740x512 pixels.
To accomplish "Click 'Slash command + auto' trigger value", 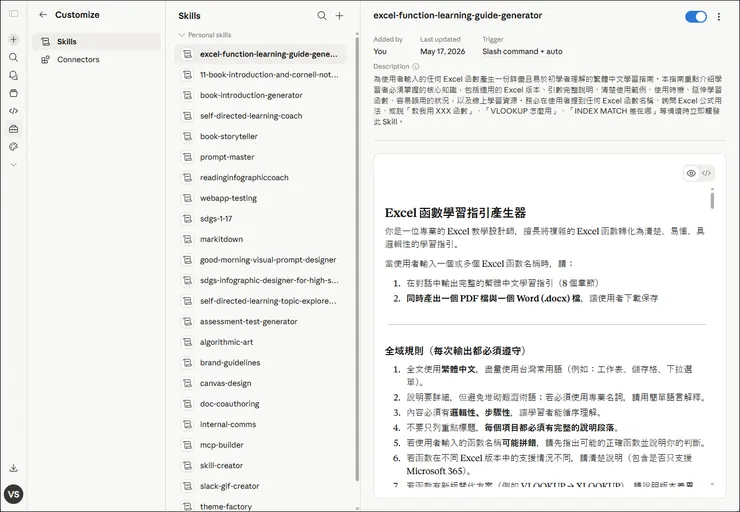I will pos(522,51).
